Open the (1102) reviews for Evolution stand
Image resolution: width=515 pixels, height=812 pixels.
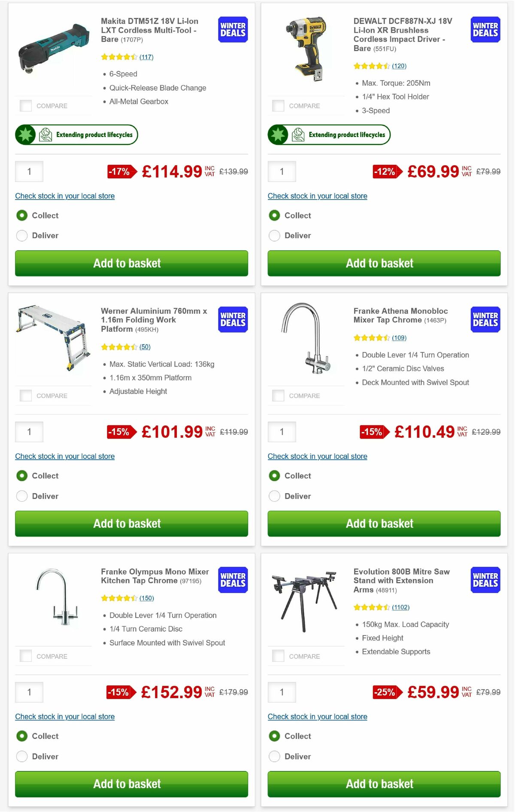400,607
